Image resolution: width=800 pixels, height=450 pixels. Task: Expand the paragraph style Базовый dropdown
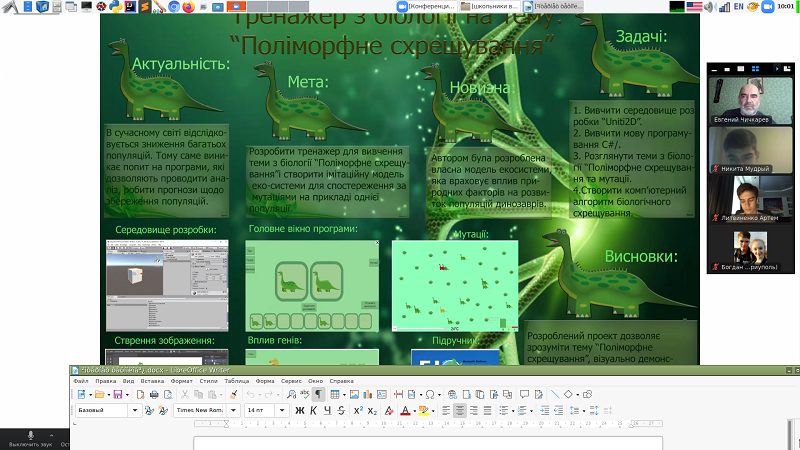[135, 410]
